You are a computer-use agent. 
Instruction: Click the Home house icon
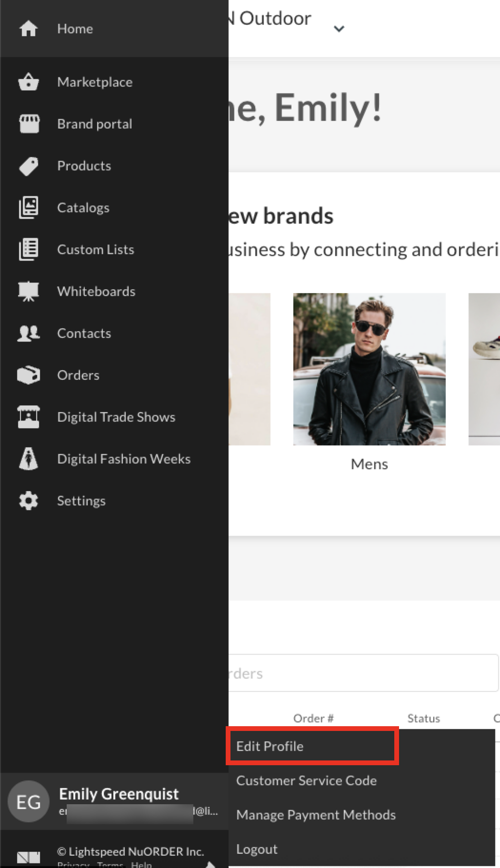[29, 29]
